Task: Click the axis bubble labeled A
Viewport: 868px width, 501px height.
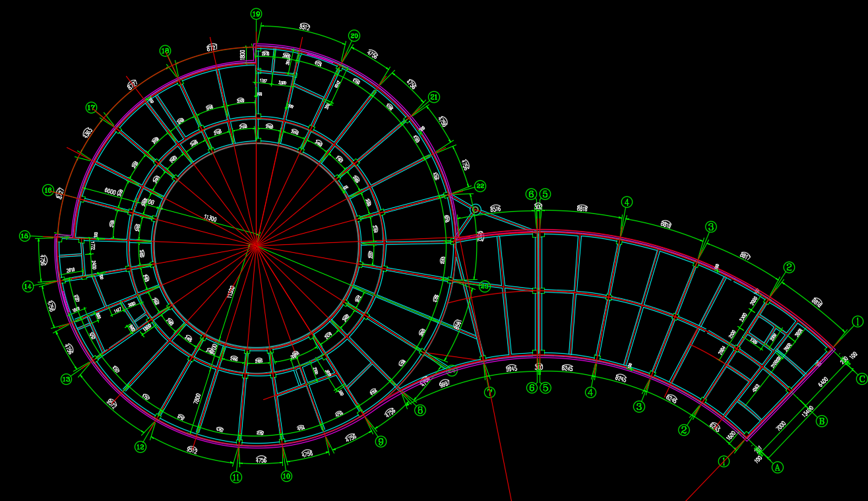Action: [777, 467]
